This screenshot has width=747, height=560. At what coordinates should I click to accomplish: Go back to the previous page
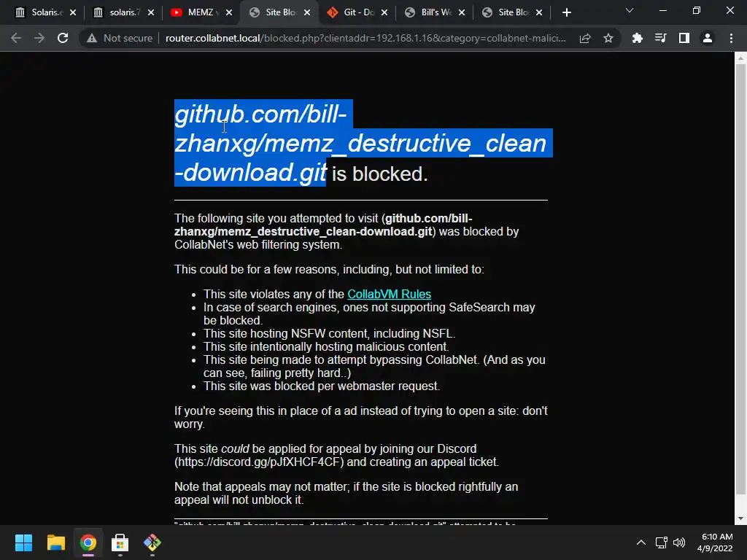pos(16,38)
